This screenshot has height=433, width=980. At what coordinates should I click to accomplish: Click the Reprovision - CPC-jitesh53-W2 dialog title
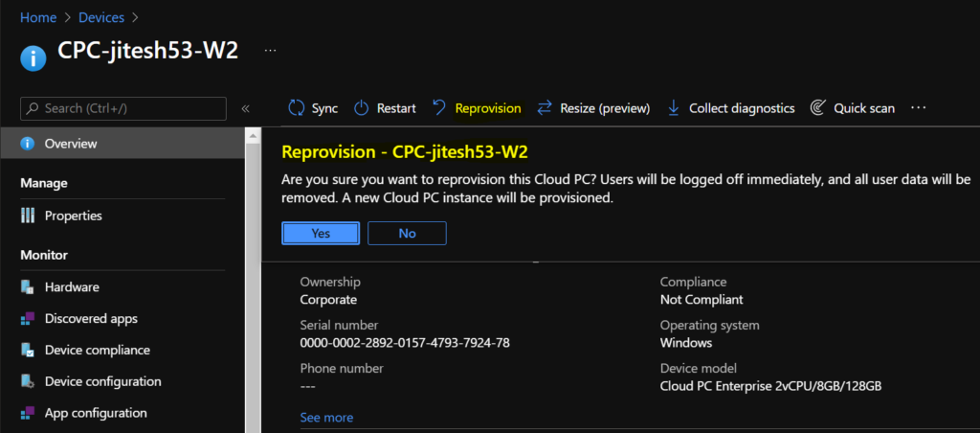tap(405, 152)
